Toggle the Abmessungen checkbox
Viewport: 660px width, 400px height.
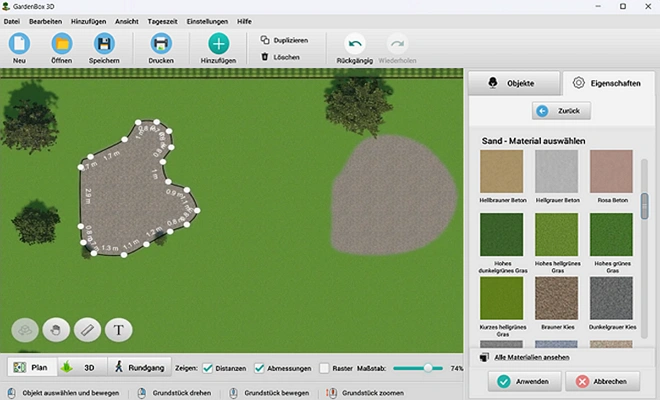pos(260,368)
